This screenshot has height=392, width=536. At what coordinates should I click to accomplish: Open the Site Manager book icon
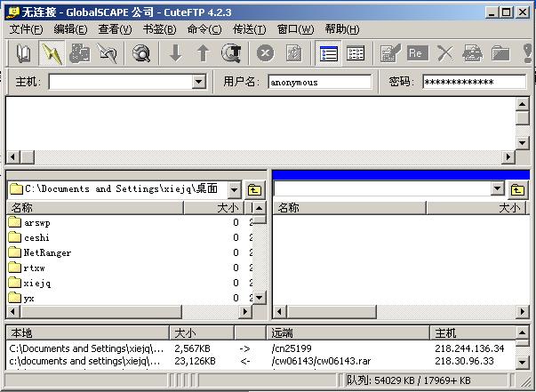point(24,53)
